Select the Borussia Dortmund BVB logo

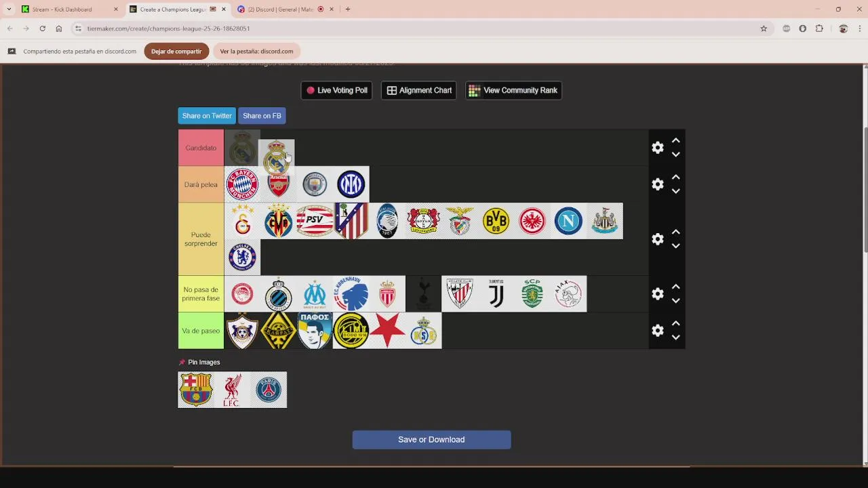(x=496, y=221)
